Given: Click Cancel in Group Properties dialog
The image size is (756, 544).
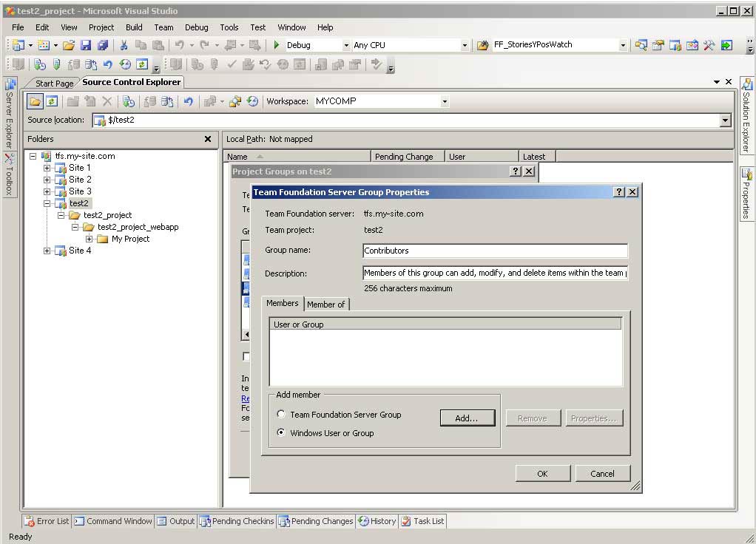Looking at the screenshot, I should [x=602, y=474].
